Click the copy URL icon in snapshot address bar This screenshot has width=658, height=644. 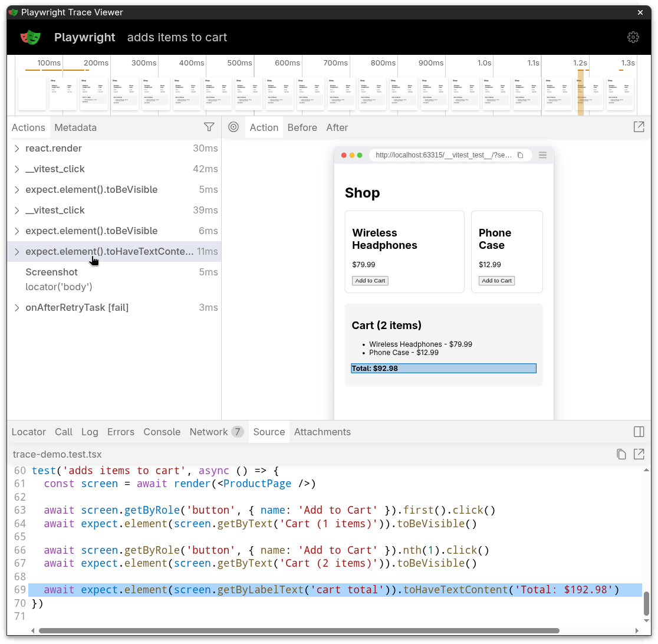520,155
